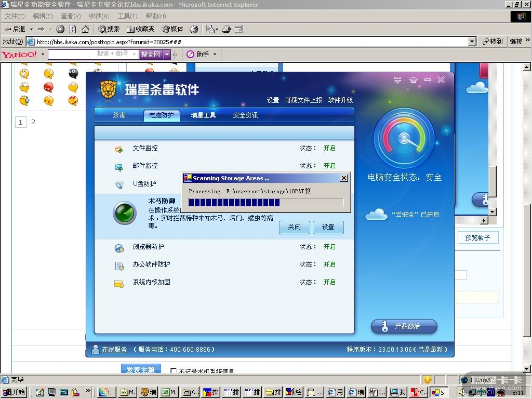Open the Yahoo logo dropdown arrow
The height and width of the screenshot is (399, 532).
click(43, 54)
